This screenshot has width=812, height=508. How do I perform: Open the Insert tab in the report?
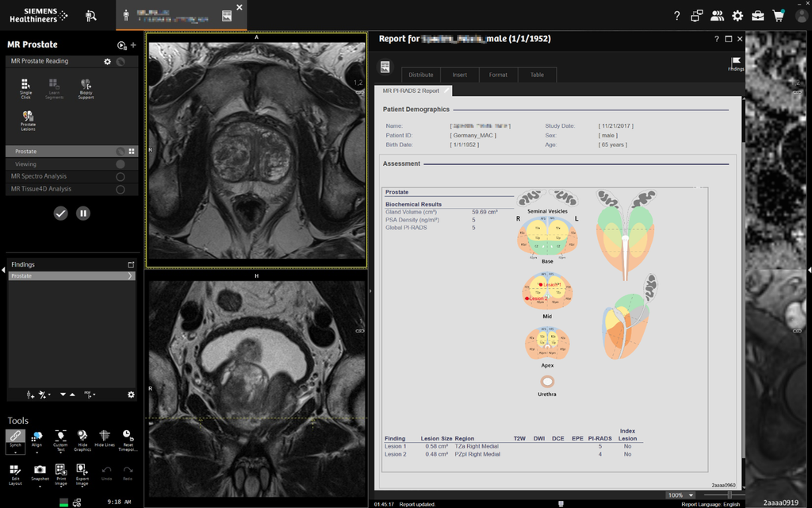[x=460, y=75]
